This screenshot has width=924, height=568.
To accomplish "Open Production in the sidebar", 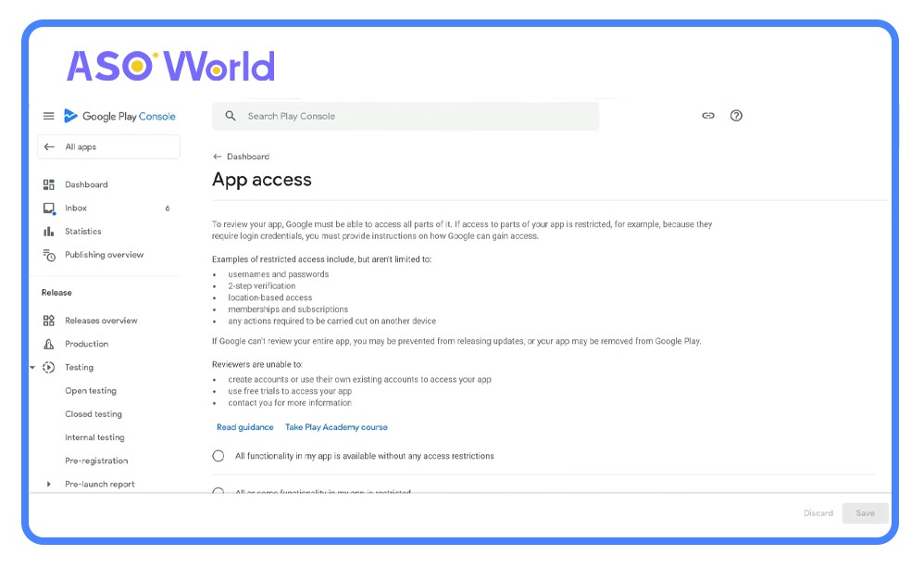I will point(87,344).
